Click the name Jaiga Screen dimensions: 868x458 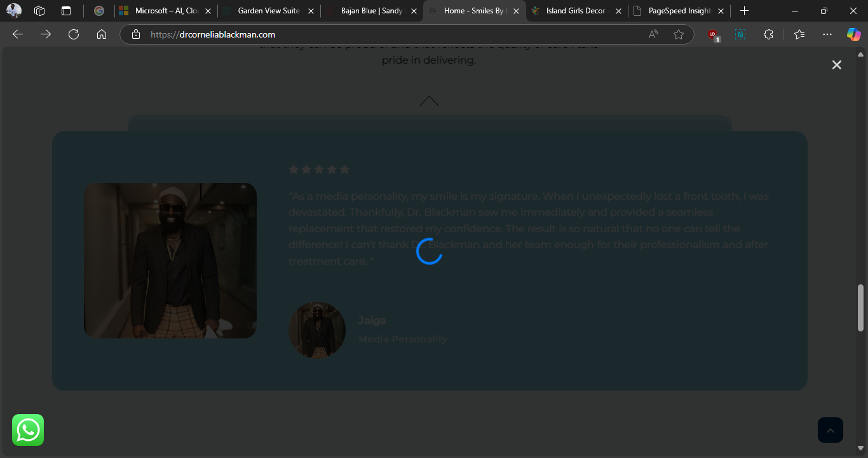[372, 320]
